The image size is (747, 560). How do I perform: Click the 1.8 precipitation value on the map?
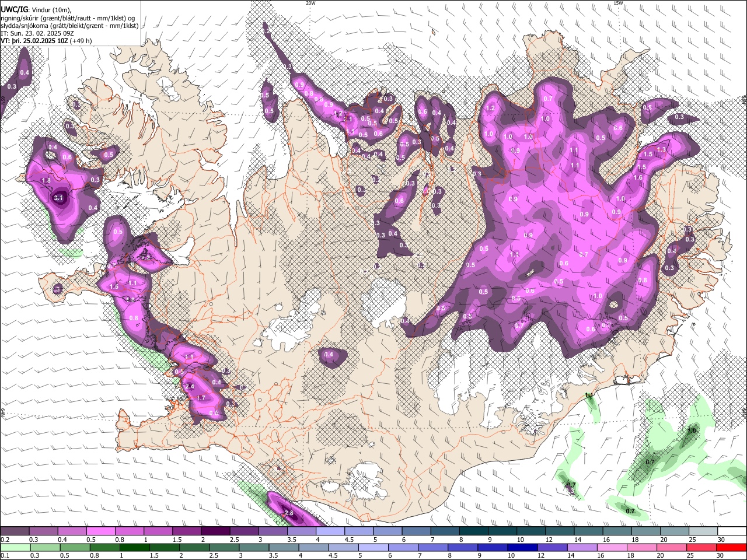point(47,181)
